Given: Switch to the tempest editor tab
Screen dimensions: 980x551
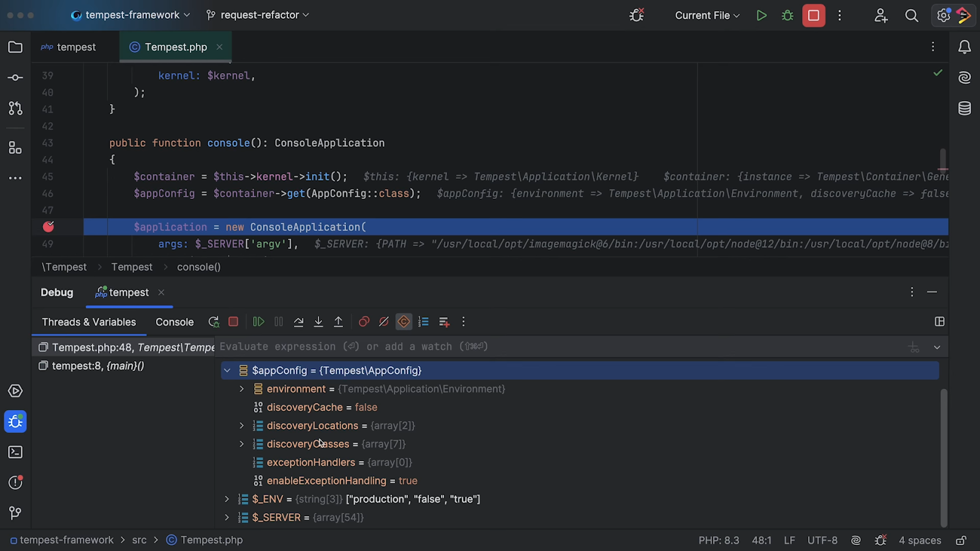Looking at the screenshot, I should 69,47.
